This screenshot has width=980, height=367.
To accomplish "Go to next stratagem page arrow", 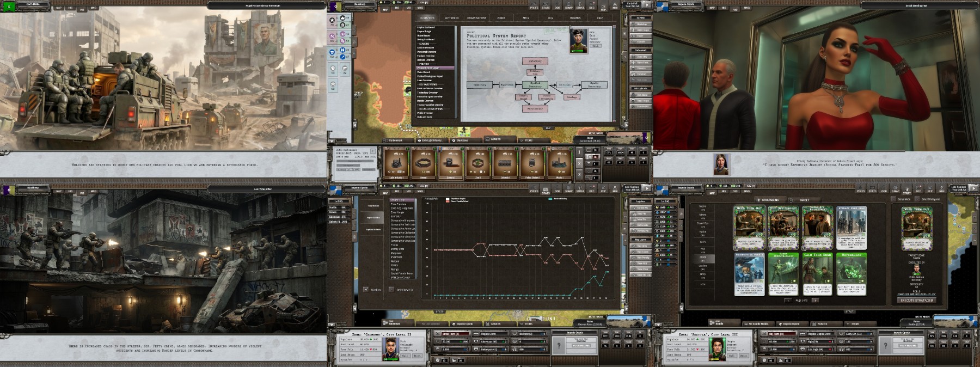I will coord(815,301).
